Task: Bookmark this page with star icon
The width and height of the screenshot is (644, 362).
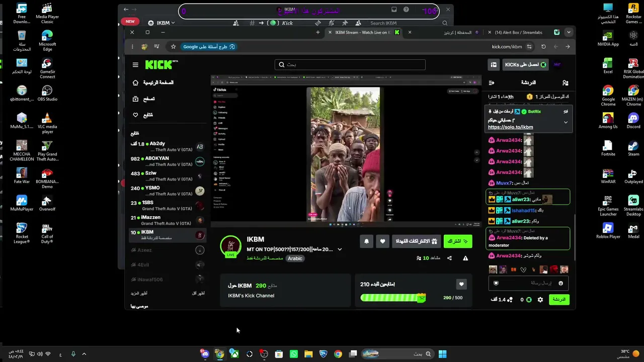Action: tap(173, 47)
